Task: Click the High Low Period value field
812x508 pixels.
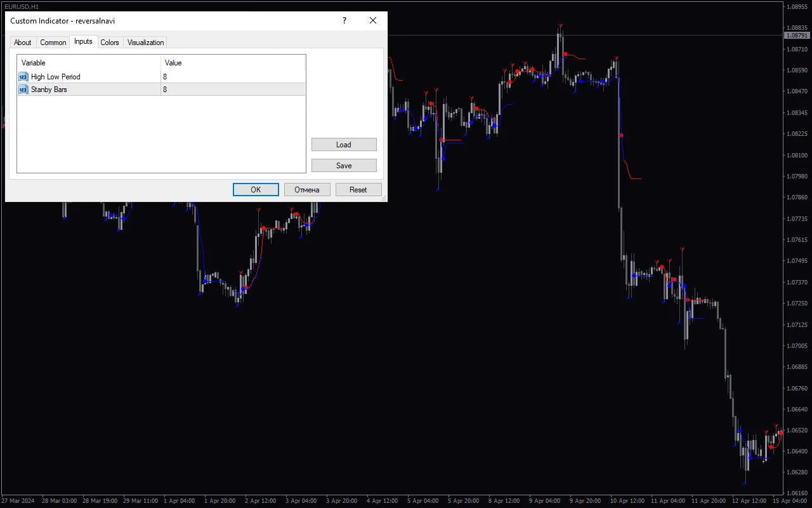Action: click(x=233, y=76)
